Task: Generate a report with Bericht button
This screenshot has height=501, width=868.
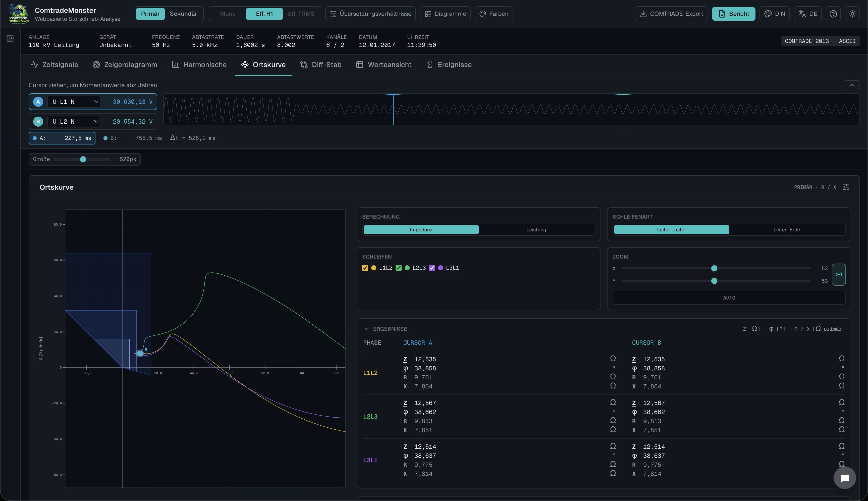Action: [x=734, y=14]
